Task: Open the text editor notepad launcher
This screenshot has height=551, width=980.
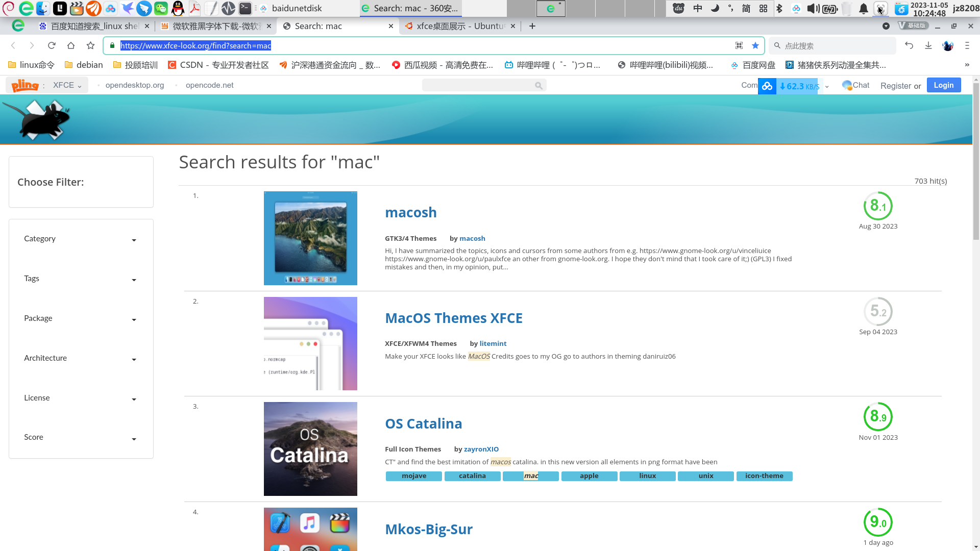Action: coord(211,8)
